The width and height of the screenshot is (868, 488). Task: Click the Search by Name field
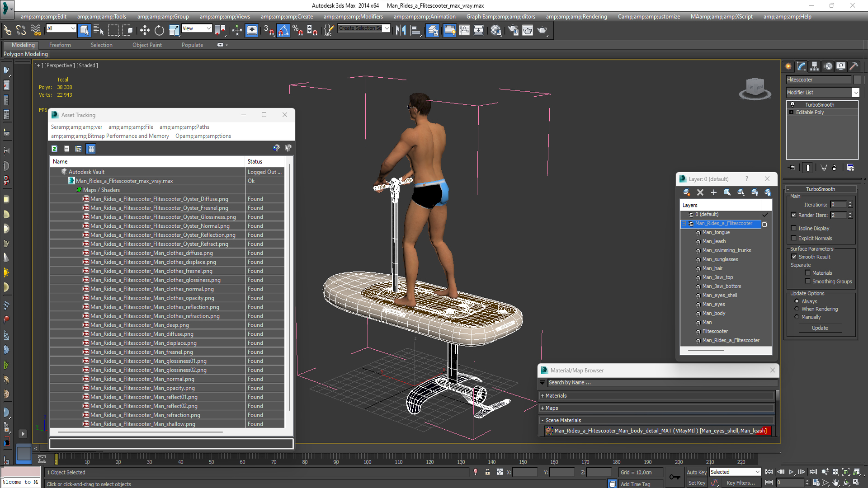[662, 383]
